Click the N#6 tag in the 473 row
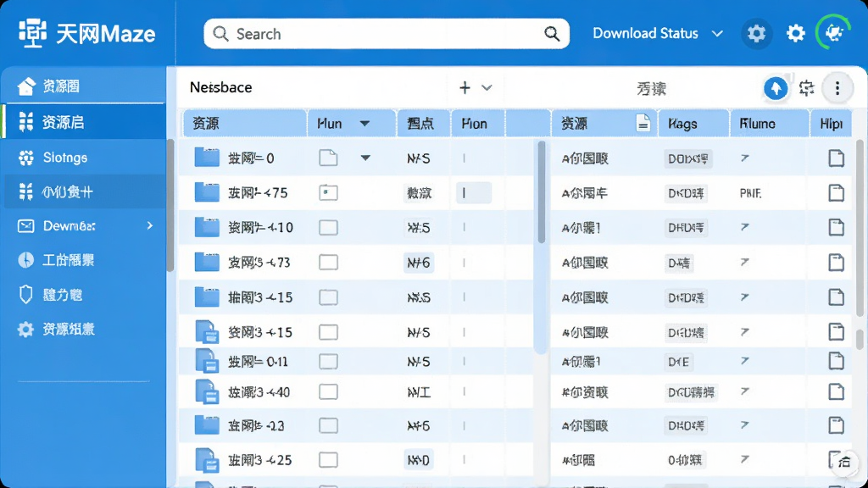Viewport: 868px width, 488px height. pyautogui.click(x=419, y=263)
